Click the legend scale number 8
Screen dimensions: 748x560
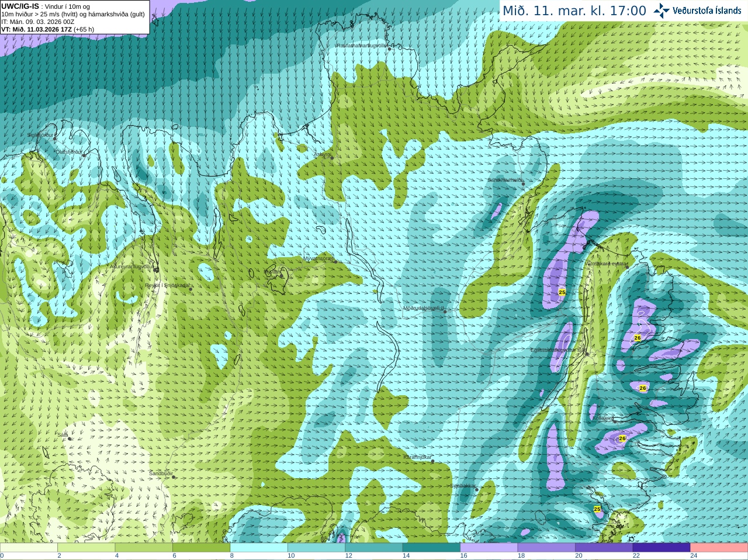(x=232, y=556)
